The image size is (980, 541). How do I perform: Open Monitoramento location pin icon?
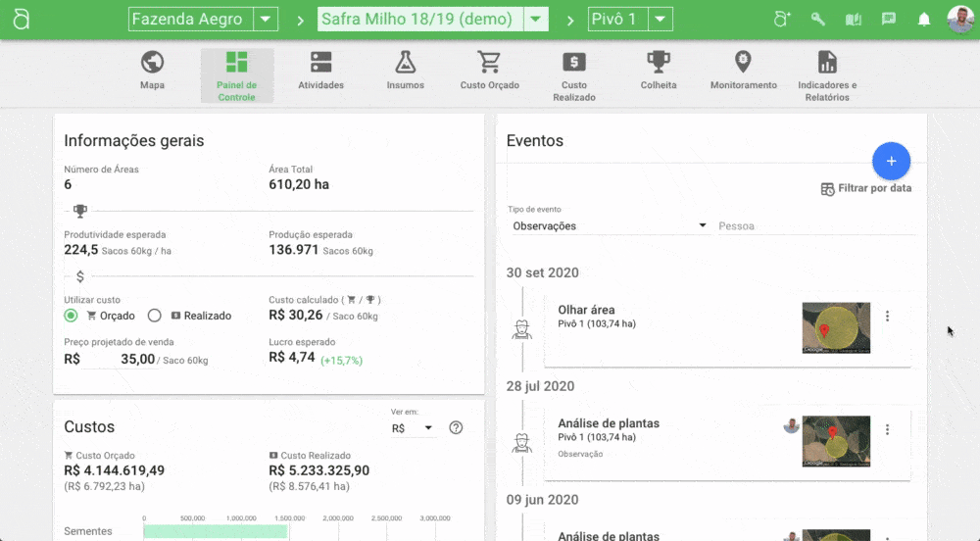(x=743, y=64)
